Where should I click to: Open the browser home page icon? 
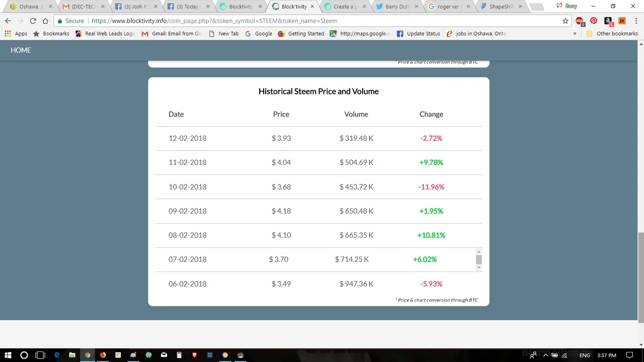coord(45,21)
